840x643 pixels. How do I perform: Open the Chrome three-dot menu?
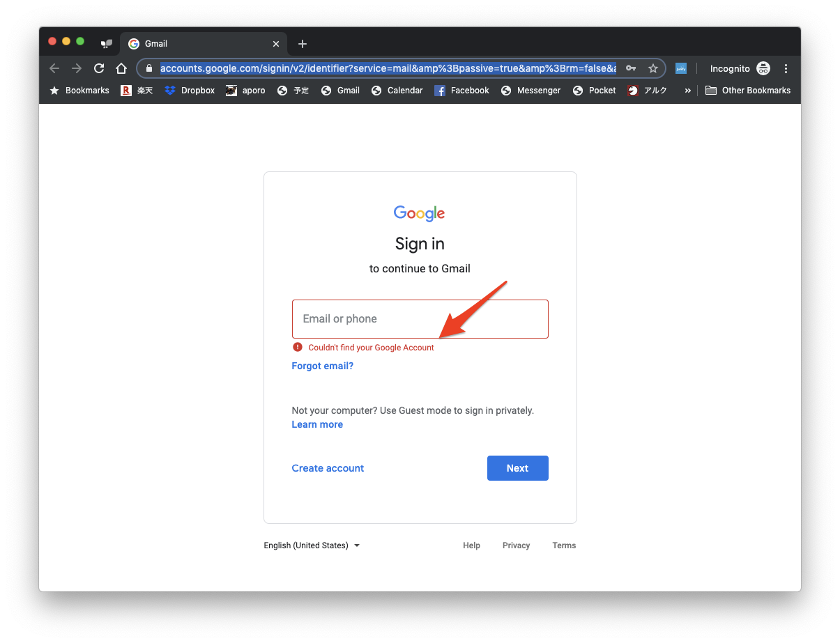coord(786,68)
